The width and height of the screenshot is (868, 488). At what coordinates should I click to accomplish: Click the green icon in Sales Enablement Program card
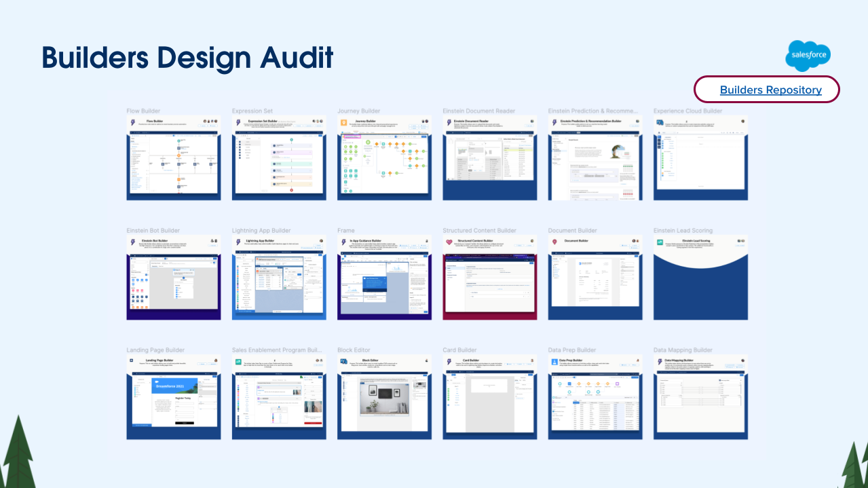tap(238, 362)
